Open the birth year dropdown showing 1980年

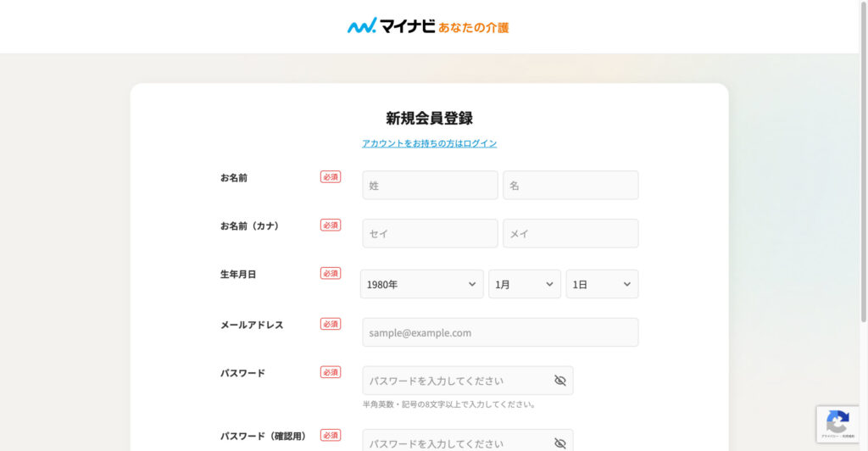[421, 284]
